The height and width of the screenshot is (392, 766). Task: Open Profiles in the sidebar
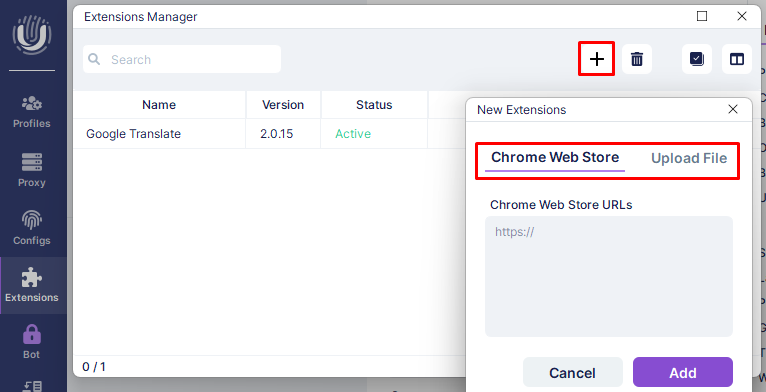point(31,111)
